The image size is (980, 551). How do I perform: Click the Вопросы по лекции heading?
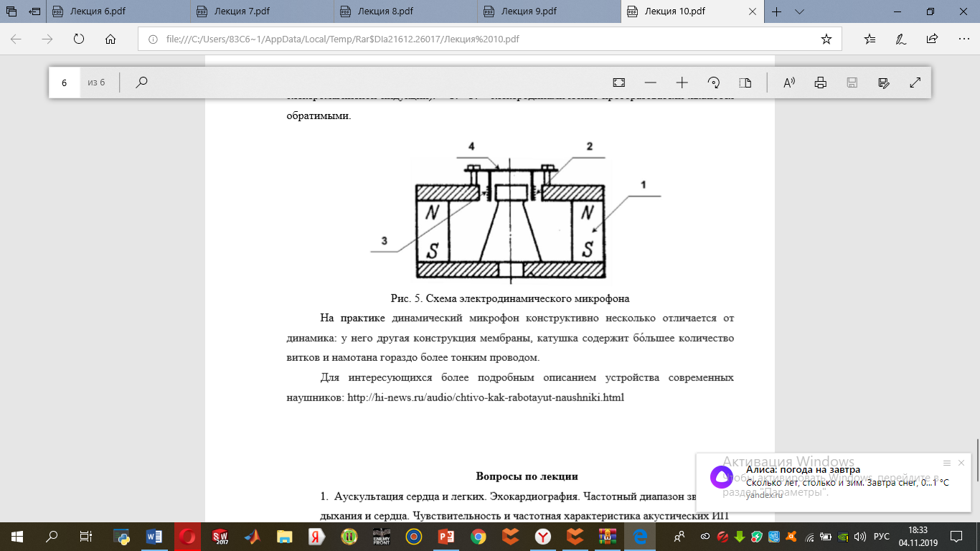pos(527,476)
